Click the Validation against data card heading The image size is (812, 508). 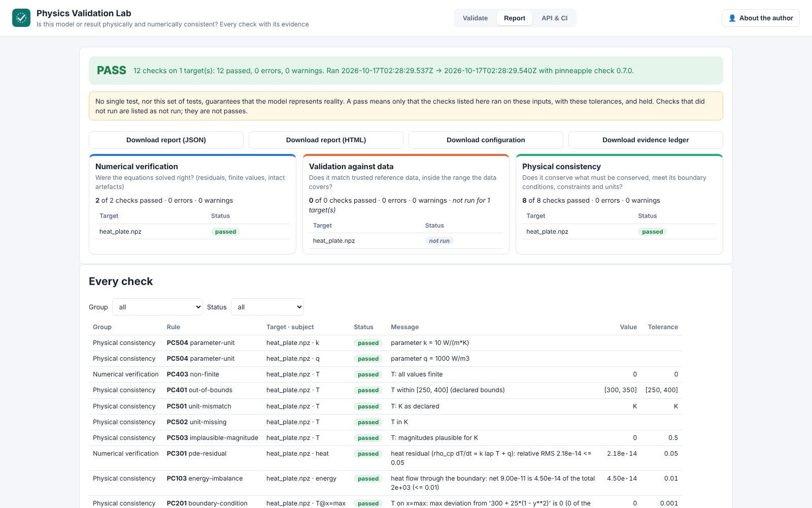pos(351,167)
